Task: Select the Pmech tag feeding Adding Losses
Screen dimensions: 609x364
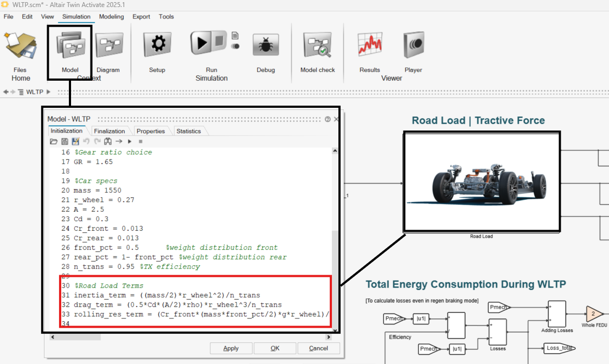Action: (x=499, y=307)
